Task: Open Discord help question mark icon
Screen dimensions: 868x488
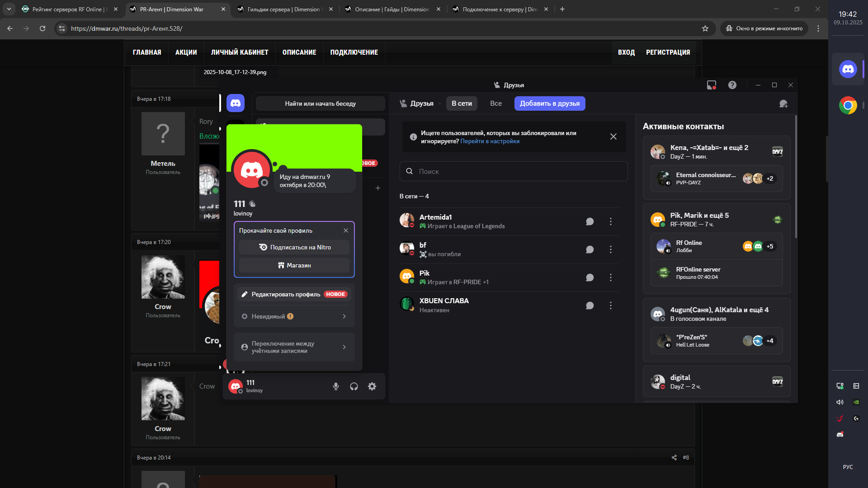Action: tap(732, 85)
